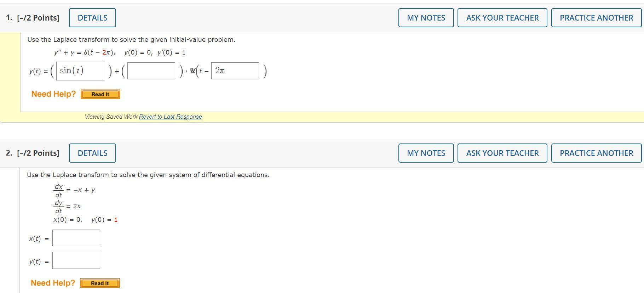Click the sin(t) answer field
This screenshot has height=293, width=644.
tap(80, 71)
